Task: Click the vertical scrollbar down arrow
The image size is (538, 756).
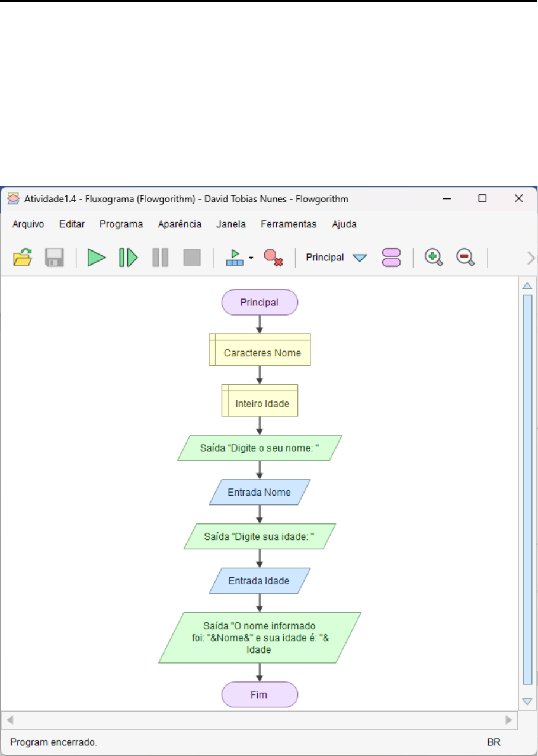Action: [527, 702]
